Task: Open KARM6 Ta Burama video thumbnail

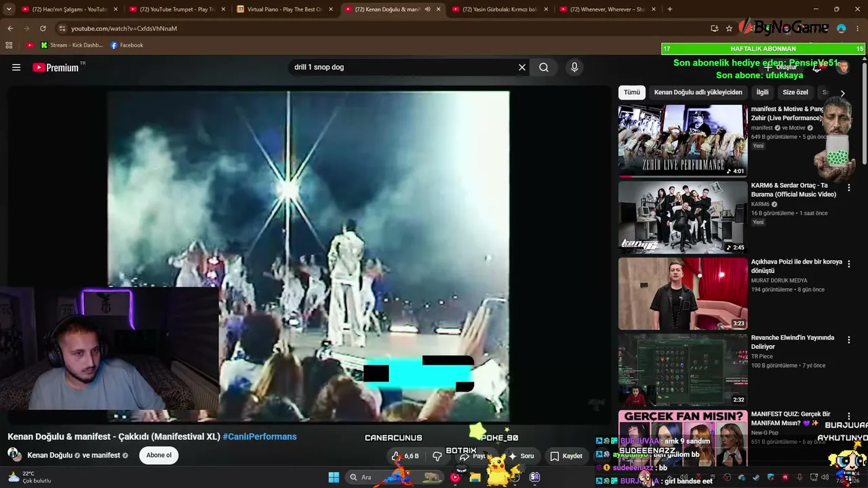Action: [683, 218]
